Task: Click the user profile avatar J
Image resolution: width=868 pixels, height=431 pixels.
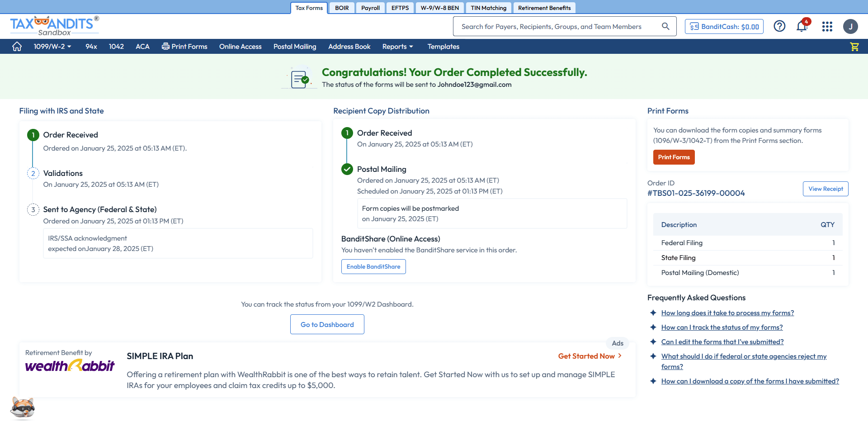Action: pyautogui.click(x=850, y=27)
